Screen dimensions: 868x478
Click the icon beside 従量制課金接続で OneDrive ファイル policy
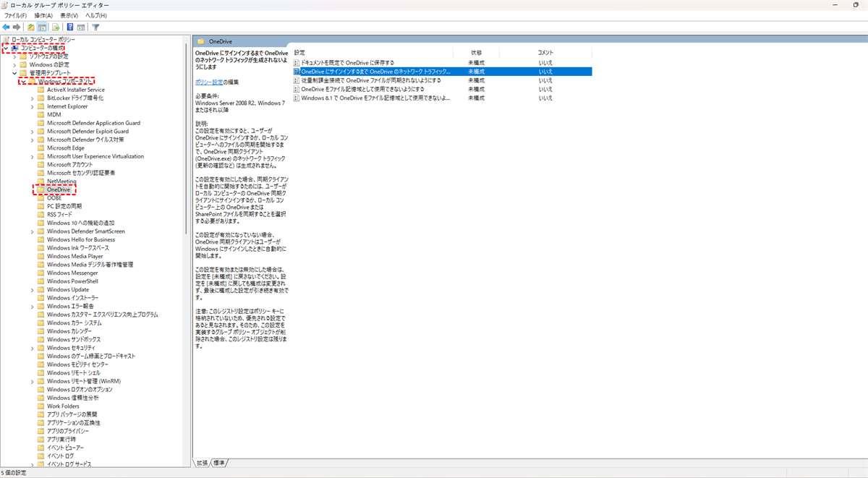[x=297, y=80]
